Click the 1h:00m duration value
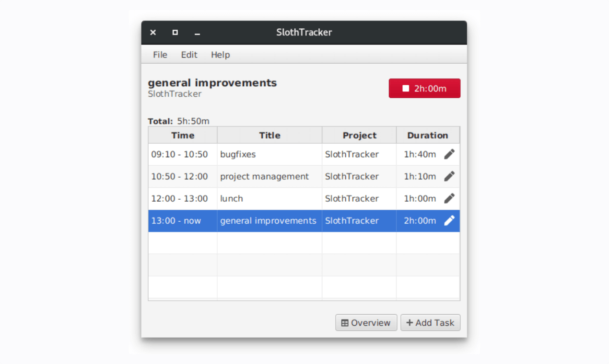This screenshot has width=609, height=364. [420, 198]
